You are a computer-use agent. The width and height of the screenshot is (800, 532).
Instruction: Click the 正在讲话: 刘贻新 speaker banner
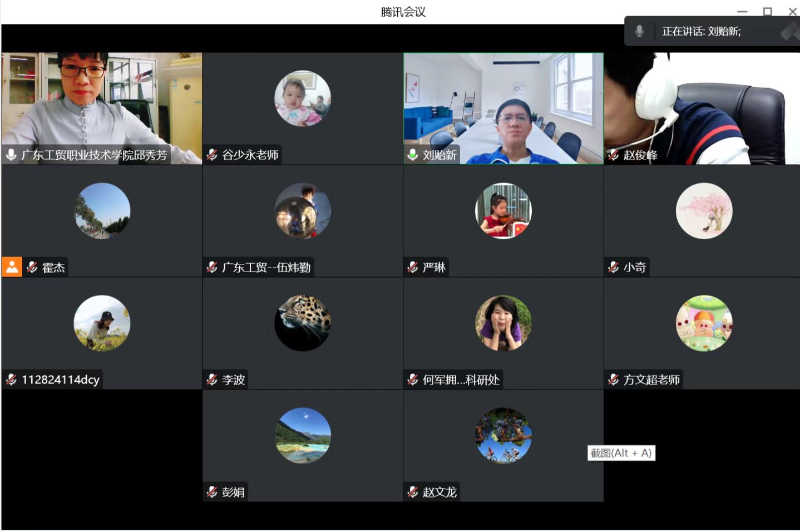coord(702,31)
